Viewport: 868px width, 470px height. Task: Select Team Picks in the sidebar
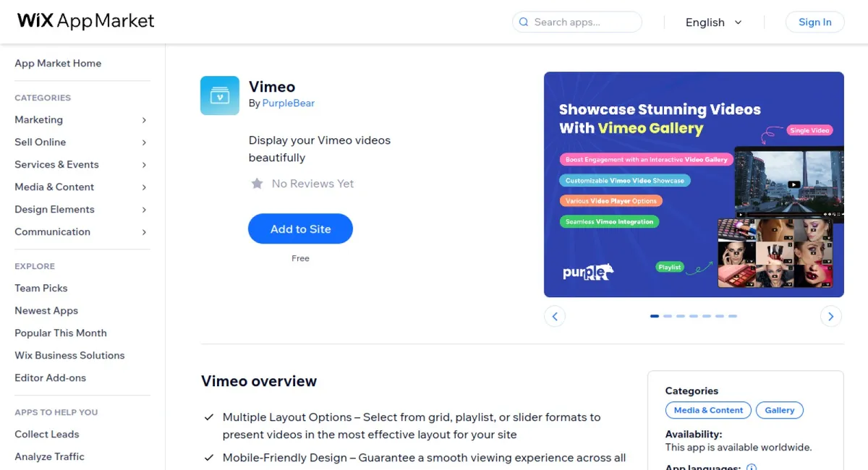41,288
